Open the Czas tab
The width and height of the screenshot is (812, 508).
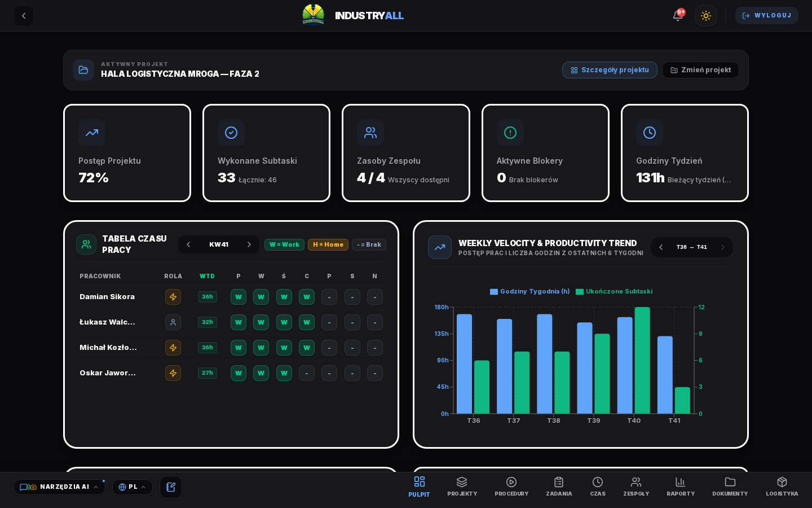[x=598, y=487]
